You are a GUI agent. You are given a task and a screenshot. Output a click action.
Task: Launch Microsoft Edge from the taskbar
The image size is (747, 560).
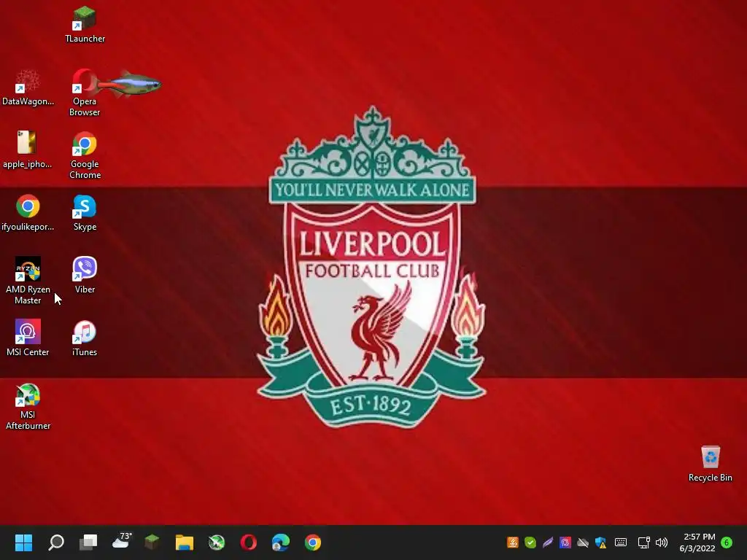281,542
